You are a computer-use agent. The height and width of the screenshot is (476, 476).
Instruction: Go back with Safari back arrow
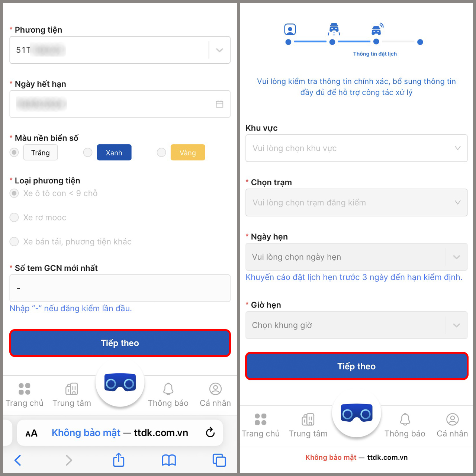point(17,460)
